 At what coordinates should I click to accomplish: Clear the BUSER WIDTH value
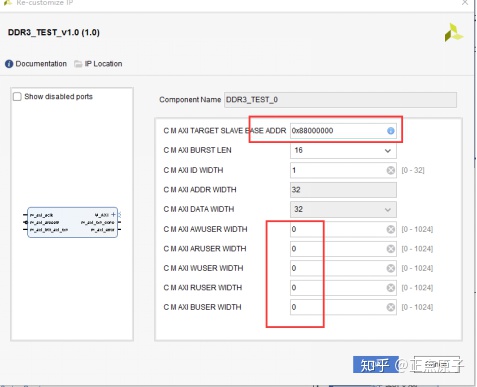tap(390, 307)
